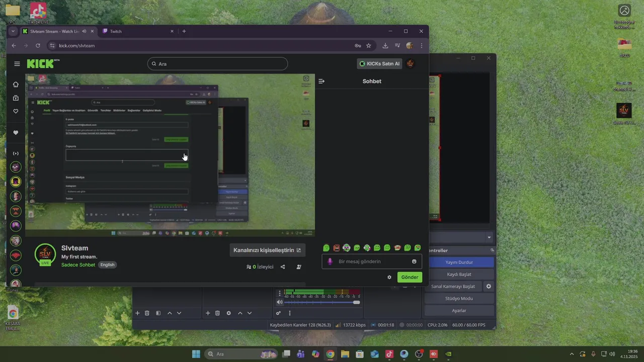The width and height of the screenshot is (644, 362).
Task: Pop out the OBS Controller dock icon
Action: 492,250
